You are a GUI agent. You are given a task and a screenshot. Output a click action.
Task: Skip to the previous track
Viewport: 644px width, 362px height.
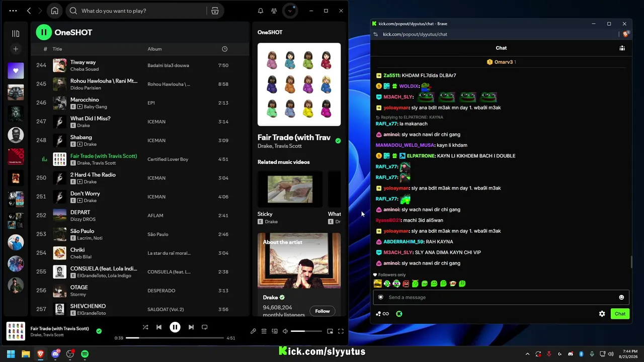tap(159, 327)
